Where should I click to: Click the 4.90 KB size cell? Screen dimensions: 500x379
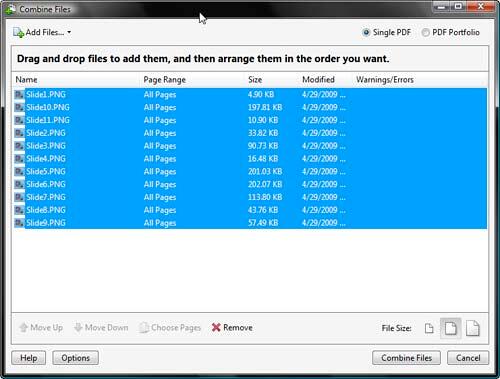click(261, 94)
